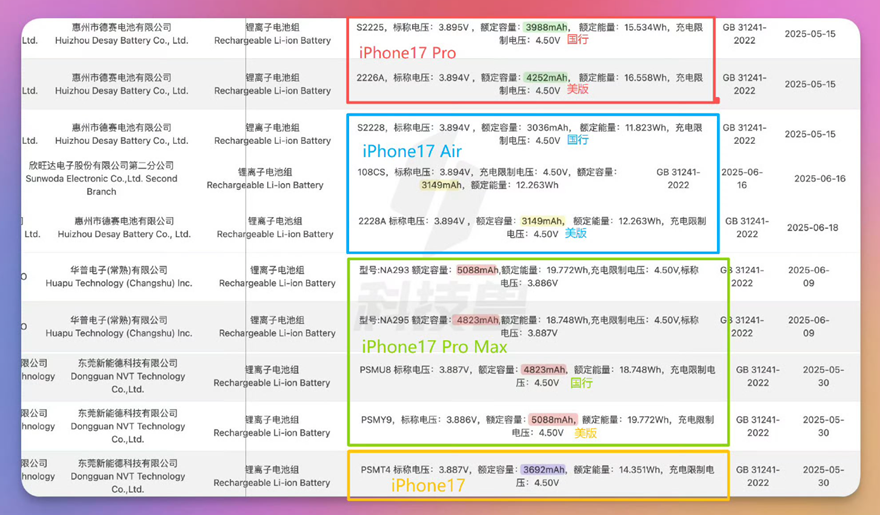Click the blue iPhone17 Air label

point(413,152)
